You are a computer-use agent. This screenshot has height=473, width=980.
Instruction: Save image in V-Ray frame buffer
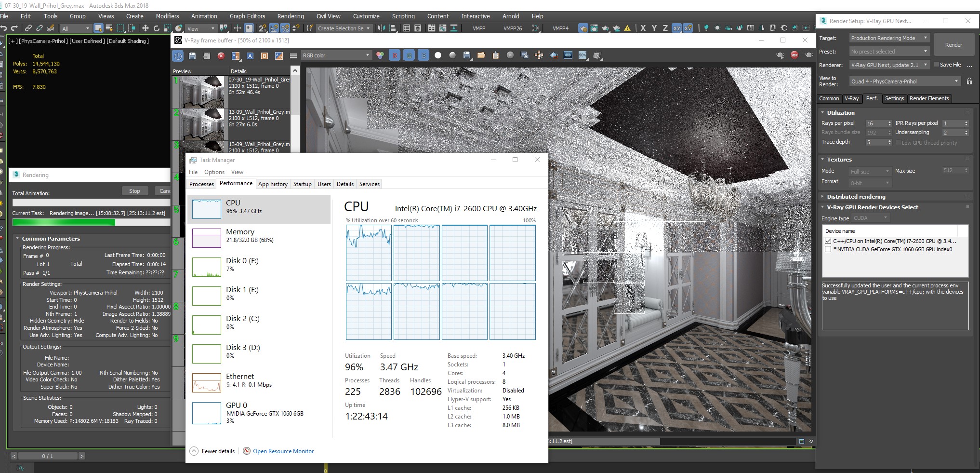point(192,56)
